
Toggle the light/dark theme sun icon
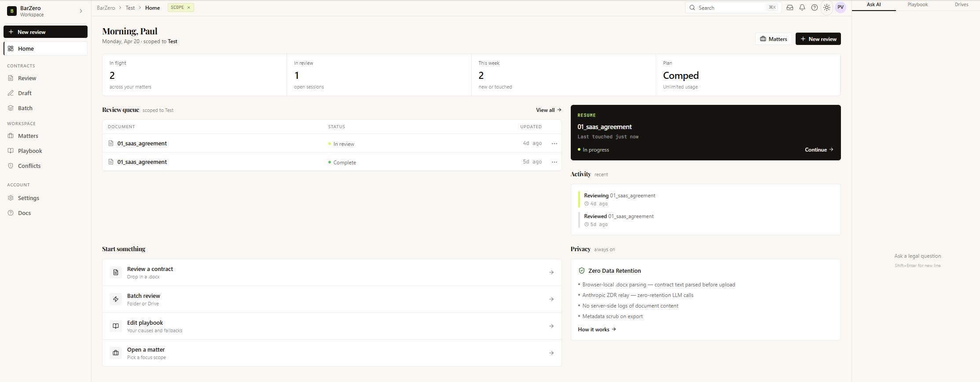click(827, 7)
